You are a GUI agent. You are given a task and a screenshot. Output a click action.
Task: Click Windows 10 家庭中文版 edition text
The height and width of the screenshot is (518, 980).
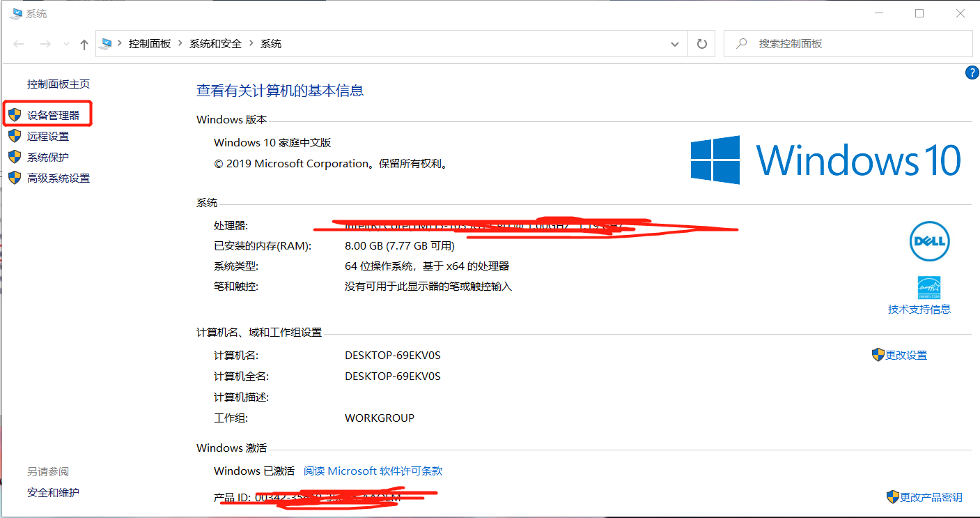[x=272, y=142]
